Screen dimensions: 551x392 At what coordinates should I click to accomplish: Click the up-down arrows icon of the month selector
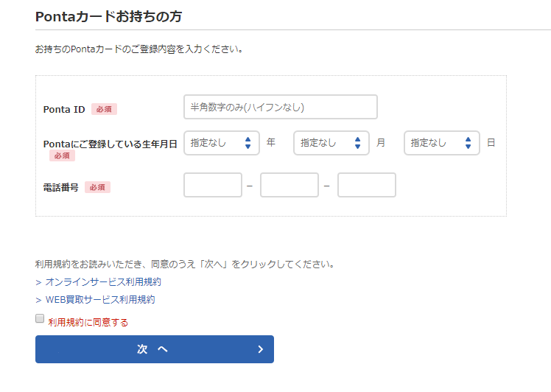358,143
